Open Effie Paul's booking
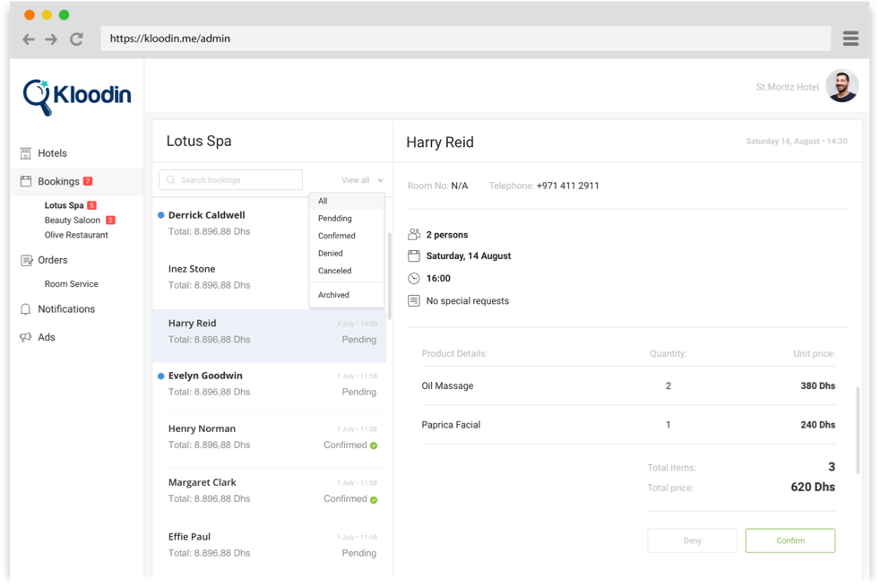The width and height of the screenshot is (880, 588). click(x=270, y=549)
